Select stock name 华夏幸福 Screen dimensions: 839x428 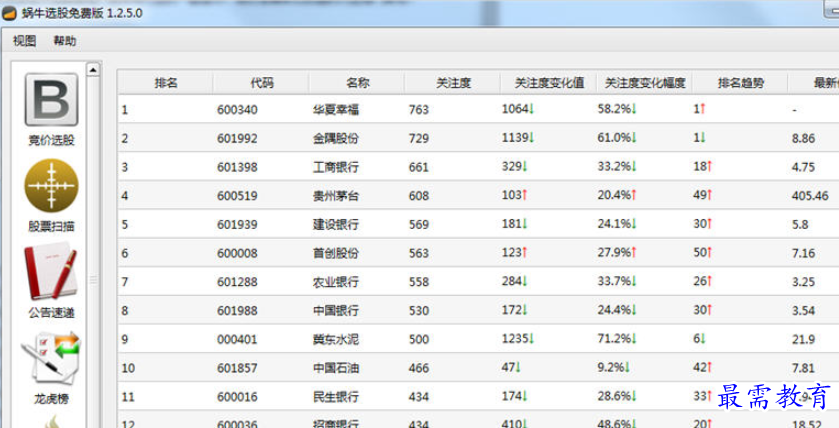(336, 110)
